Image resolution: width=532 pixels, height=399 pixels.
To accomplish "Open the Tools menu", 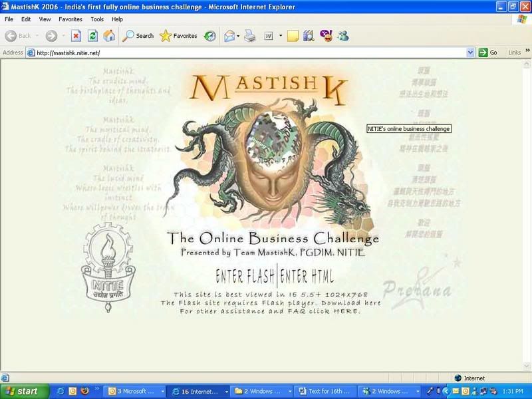I will point(97,19).
